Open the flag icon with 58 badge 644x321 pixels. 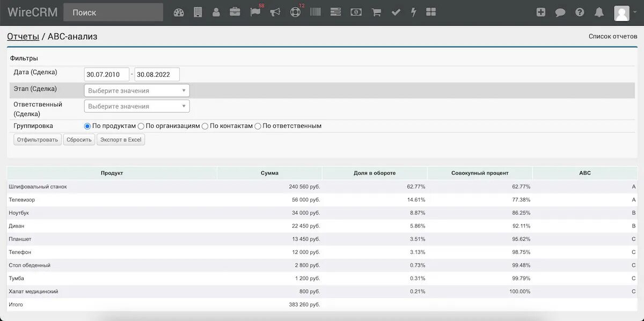pyautogui.click(x=255, y=12)
